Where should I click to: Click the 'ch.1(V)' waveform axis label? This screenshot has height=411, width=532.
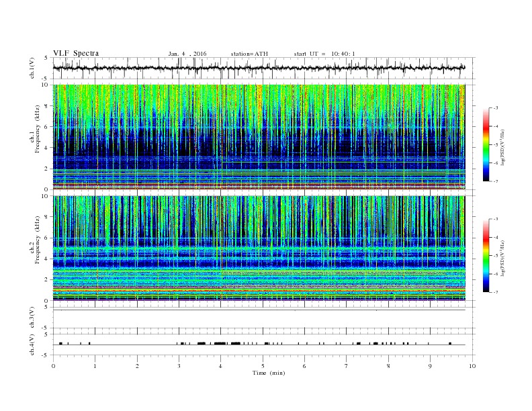point(32,68)
